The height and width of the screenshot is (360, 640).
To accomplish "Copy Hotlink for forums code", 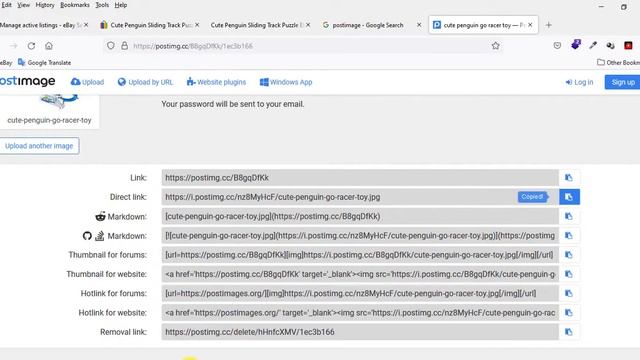I will [x=569, y=293].
